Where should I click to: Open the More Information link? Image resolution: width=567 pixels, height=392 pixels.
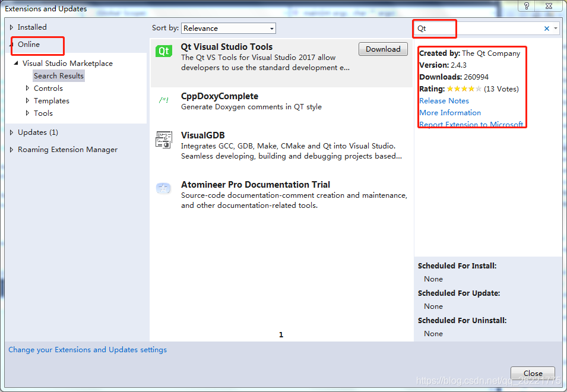coord(450,113)
